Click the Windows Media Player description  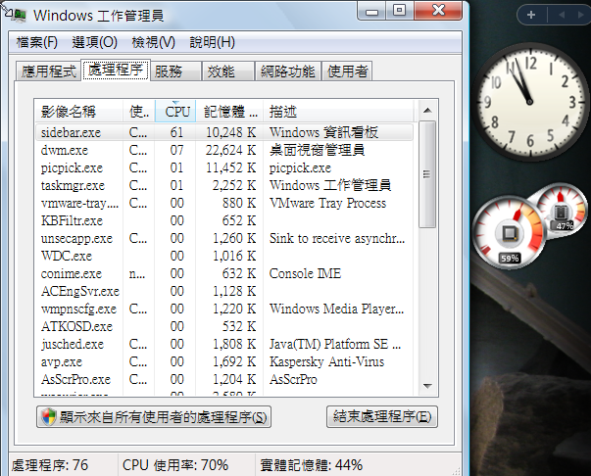[337, 309]
